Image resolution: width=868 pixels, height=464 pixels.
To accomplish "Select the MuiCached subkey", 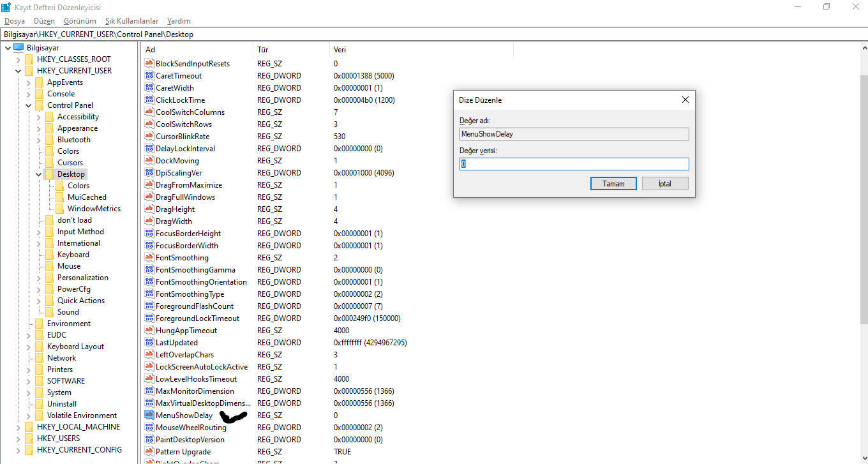I will (x=87, y=197).
